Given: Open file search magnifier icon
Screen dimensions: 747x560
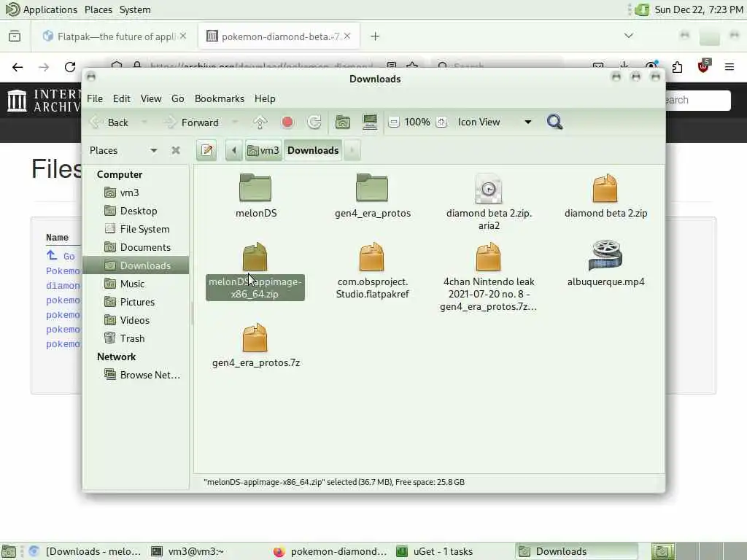Looking at the screenshot, I should 554,122.
